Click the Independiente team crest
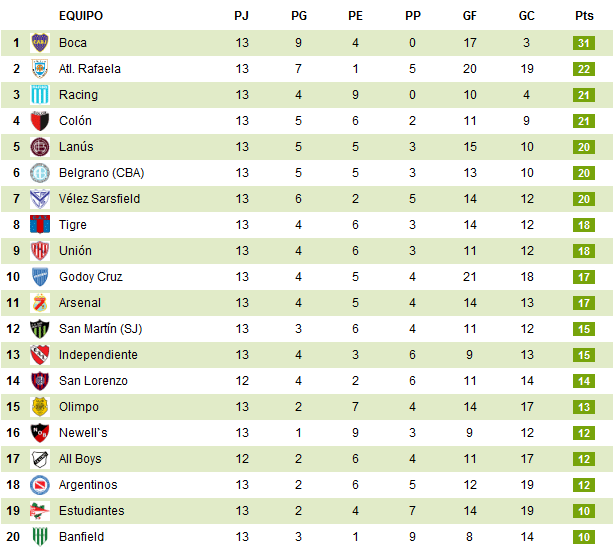The width and height of the screenshot is (613, 555). pos(40,355)
